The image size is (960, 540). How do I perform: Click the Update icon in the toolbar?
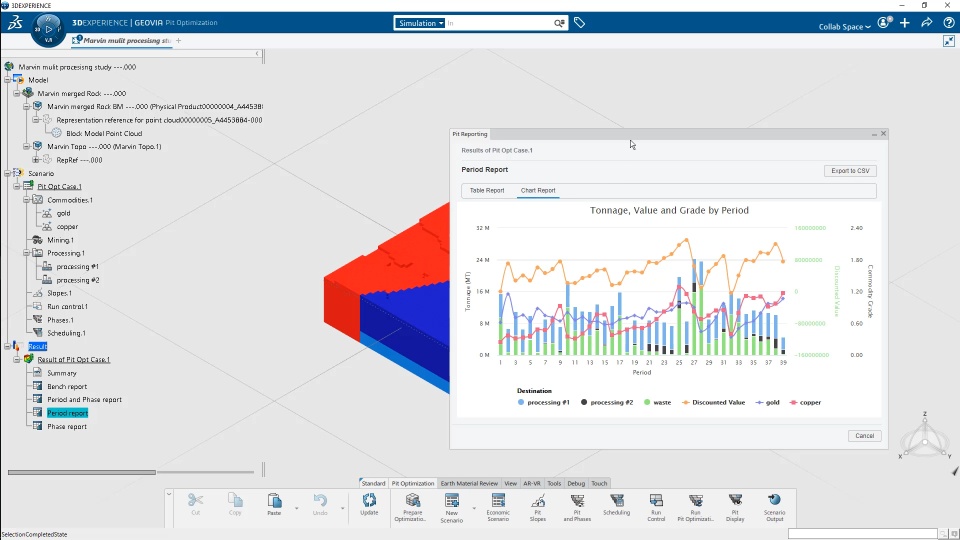(369, 501)
